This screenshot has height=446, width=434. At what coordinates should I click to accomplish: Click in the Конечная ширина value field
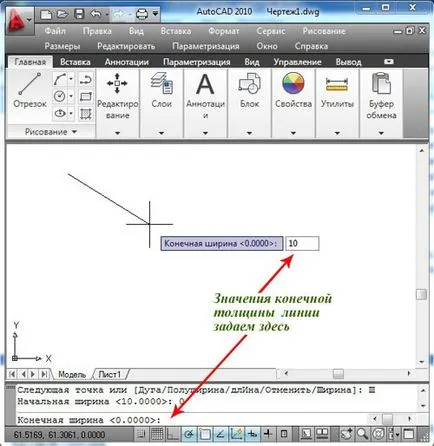coord(302,243)
